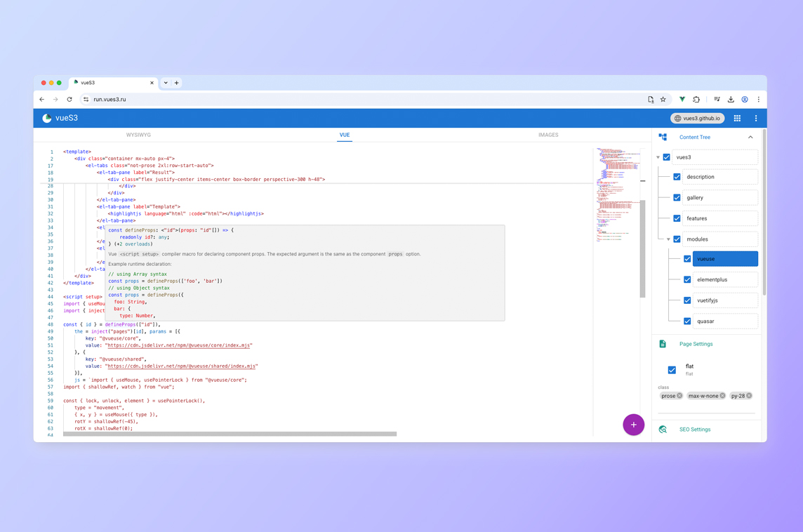Collapse the vues3 root tree node arrow
803x532 pixels.
point(658,157)
